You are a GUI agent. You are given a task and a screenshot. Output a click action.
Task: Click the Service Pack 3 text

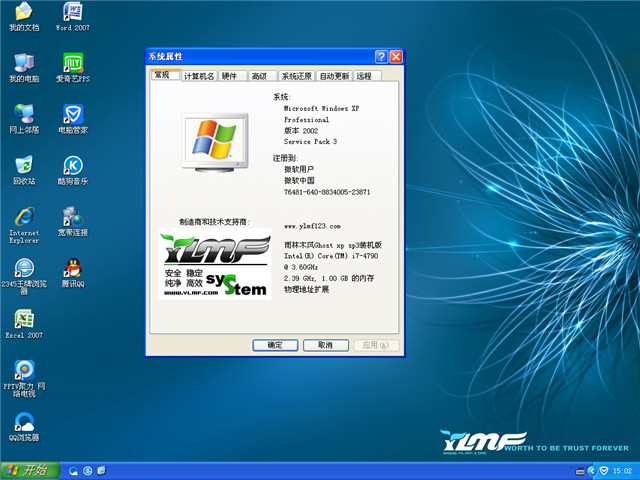[310, 142]
